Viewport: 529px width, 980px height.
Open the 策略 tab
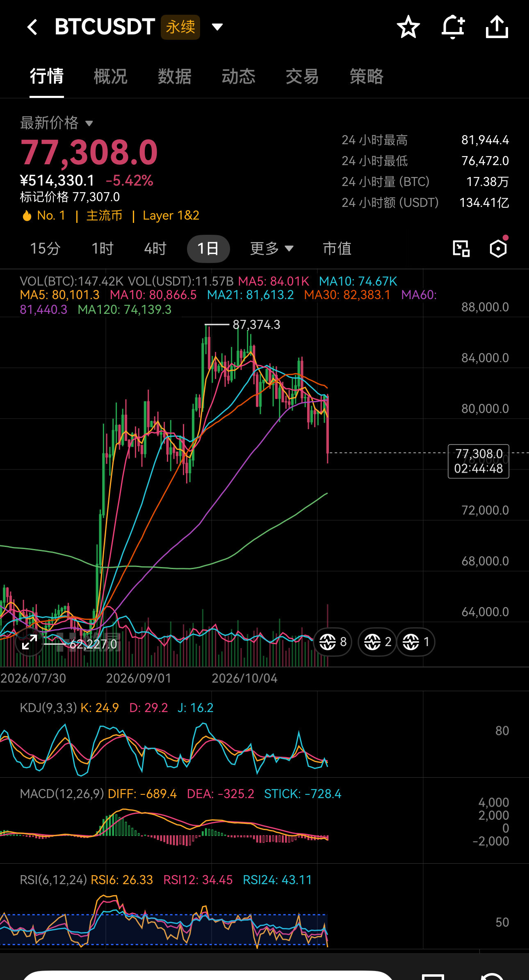[366, 77]
